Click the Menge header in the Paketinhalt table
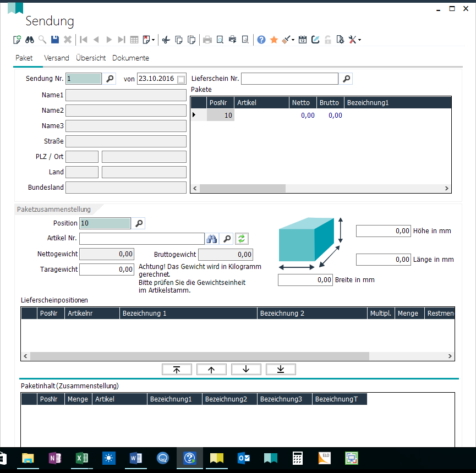Viewport: 476px width, 473px height. click(x=78, y=399)
